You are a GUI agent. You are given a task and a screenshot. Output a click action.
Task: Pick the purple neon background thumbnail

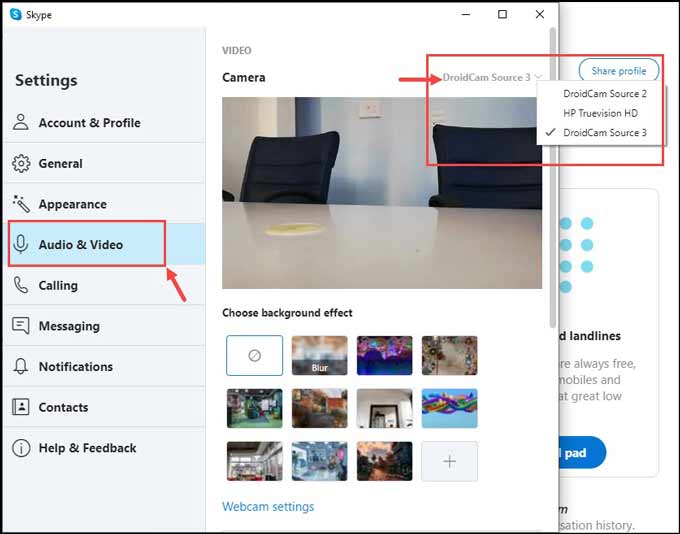click(385, 355)
